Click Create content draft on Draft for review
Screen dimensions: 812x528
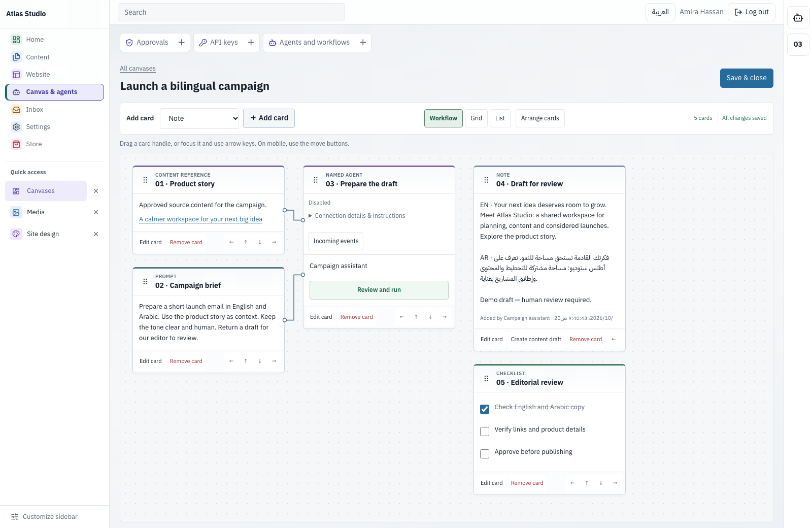(x=536, y=339)
